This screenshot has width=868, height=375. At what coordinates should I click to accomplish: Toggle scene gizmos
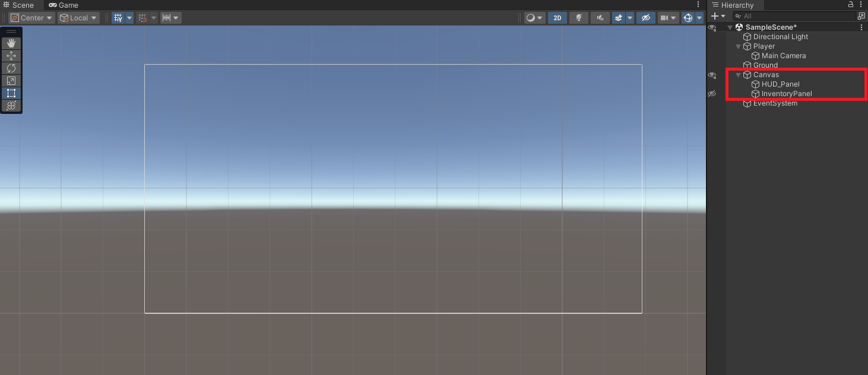click(688, 18)
